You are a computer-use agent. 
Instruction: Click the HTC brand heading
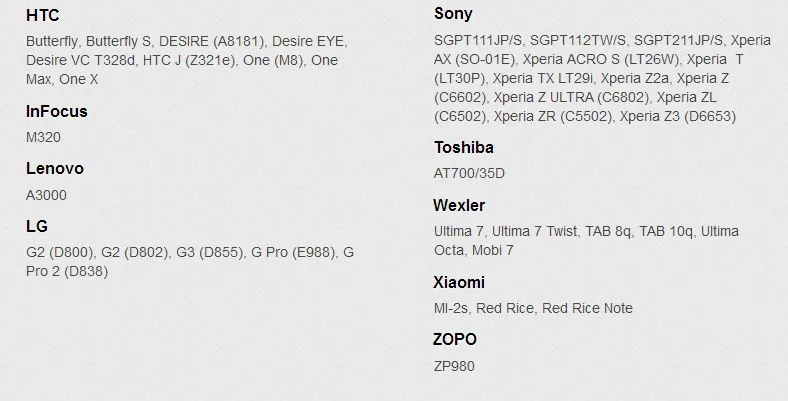point(42,15)
